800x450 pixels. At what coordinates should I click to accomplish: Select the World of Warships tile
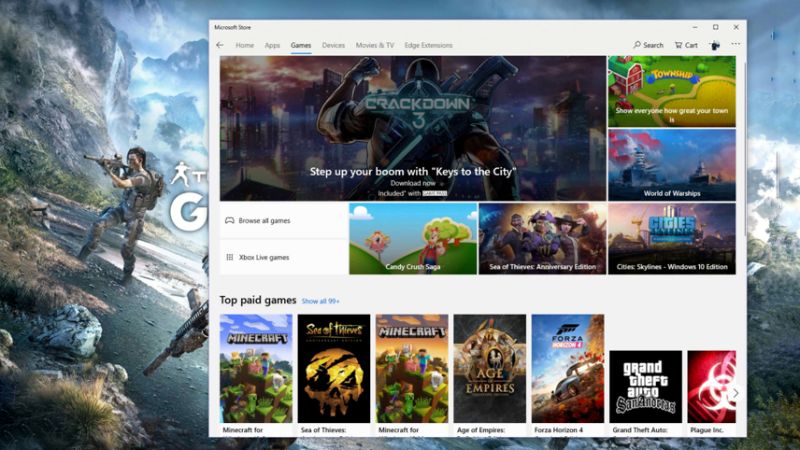671,164
